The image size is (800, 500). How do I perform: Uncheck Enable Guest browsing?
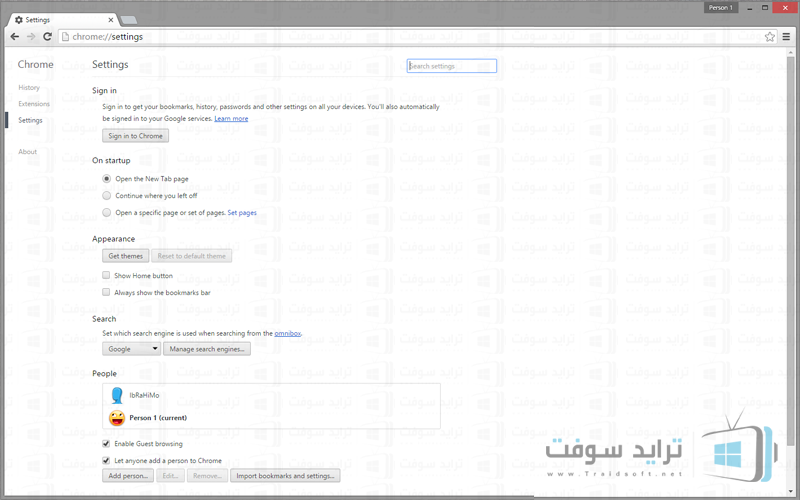(106, 443)
